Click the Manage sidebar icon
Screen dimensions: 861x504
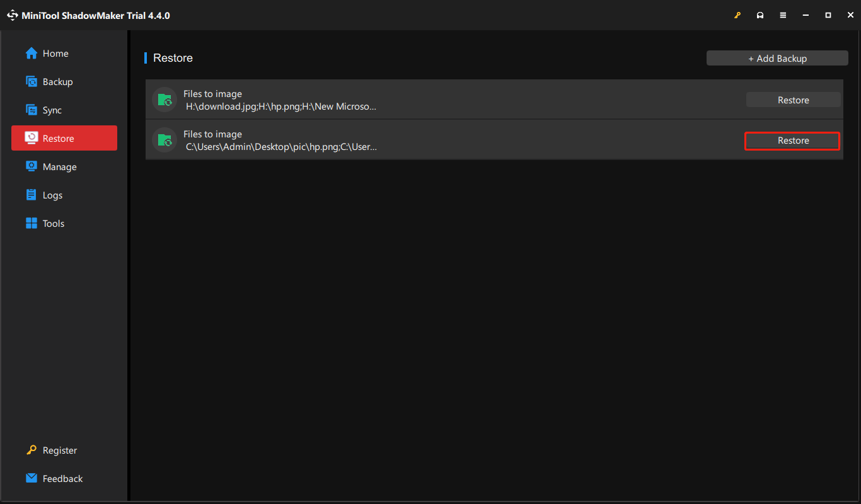[x=32, y=167]
